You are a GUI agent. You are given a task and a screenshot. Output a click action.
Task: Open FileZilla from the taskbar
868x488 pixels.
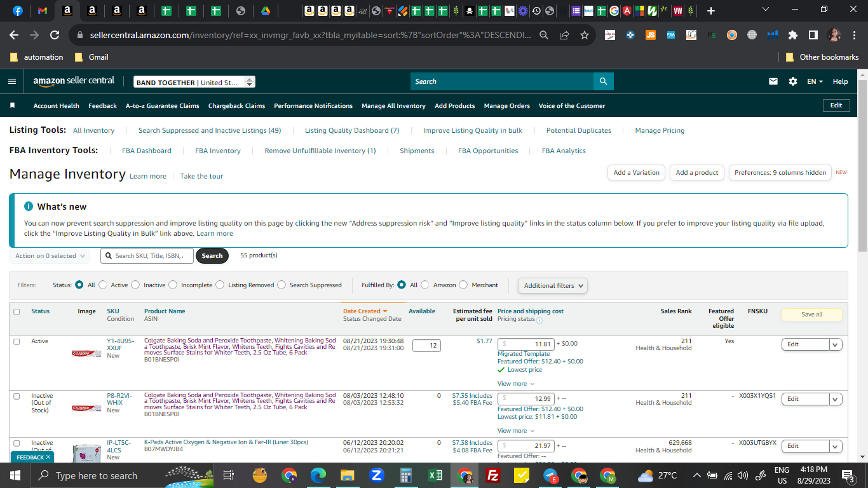(x=492, y=475)
